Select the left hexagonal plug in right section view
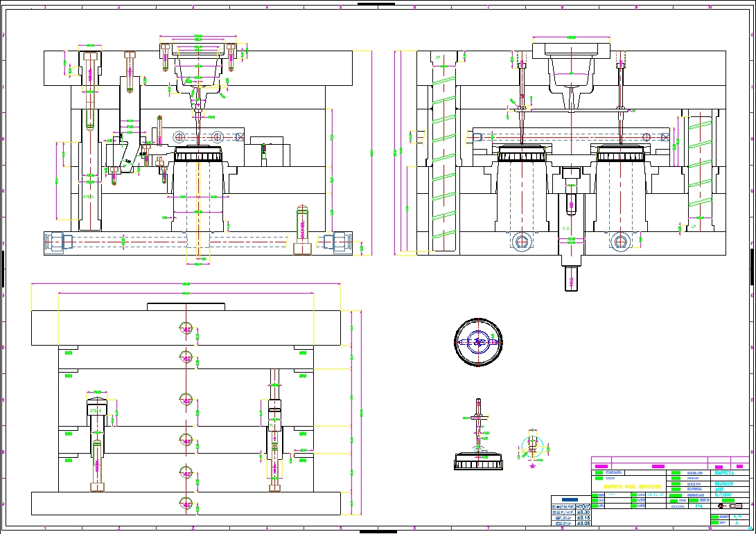Image resolution: width=756 pixels, height=534 pixels. [520, 242]
